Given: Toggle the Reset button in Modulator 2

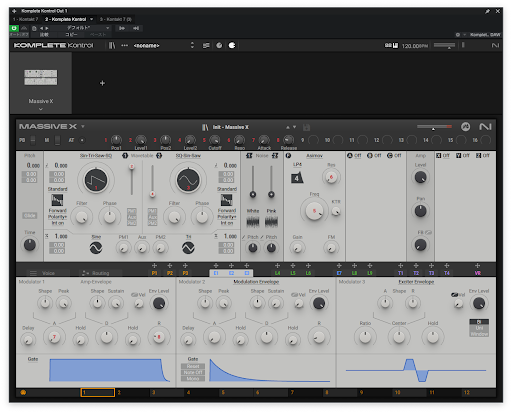Looking at the screenshot, I should pyautogui.click(x=193, y=366).
